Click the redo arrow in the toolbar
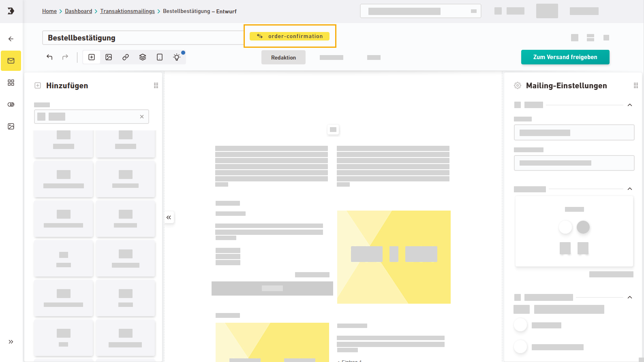644x362 pixels. pos(65,57)
